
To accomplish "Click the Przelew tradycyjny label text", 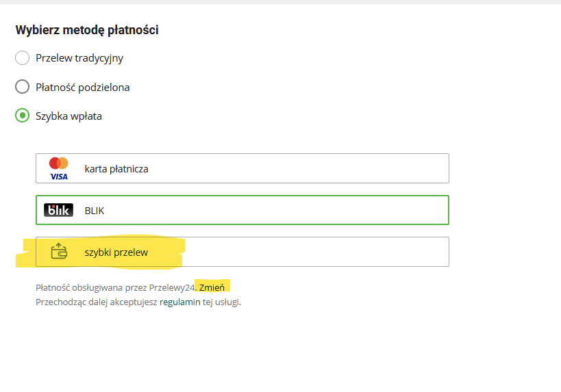I will click(79, 58).
